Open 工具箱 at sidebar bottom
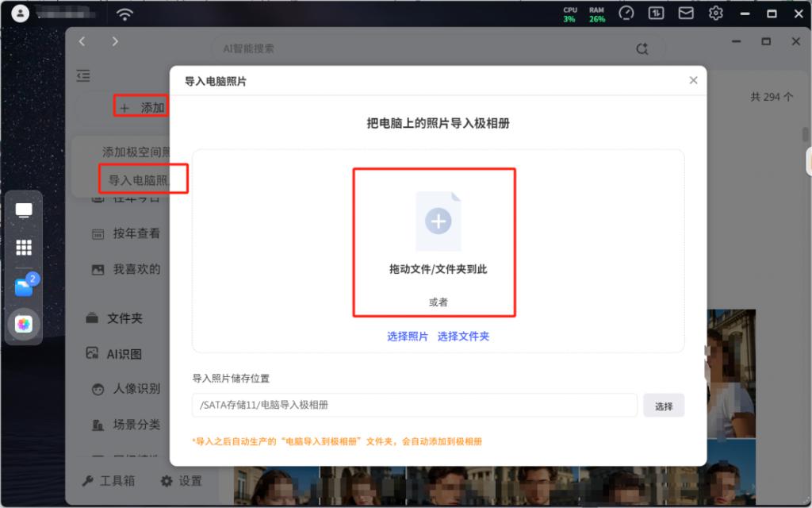 pos(108,480)
